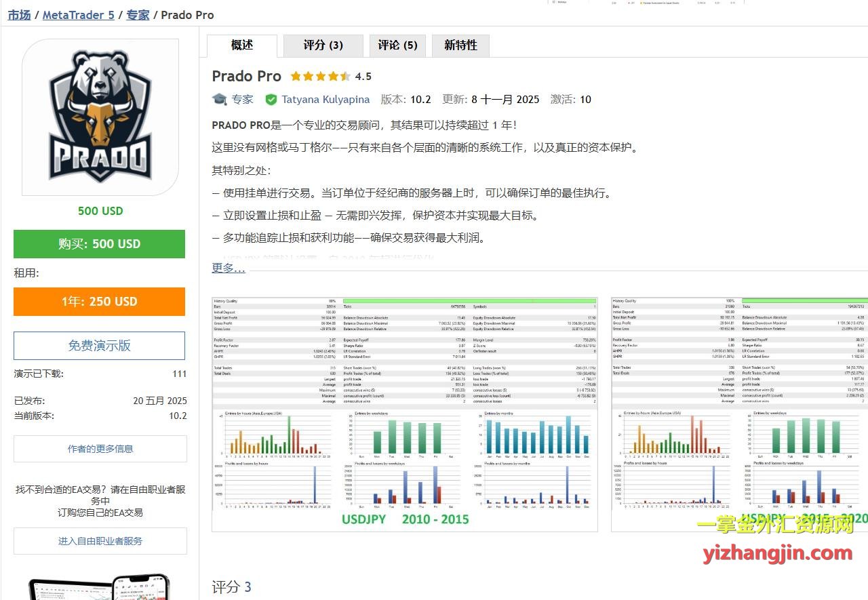Select the 新特性 tab

[x=460, y=45]
